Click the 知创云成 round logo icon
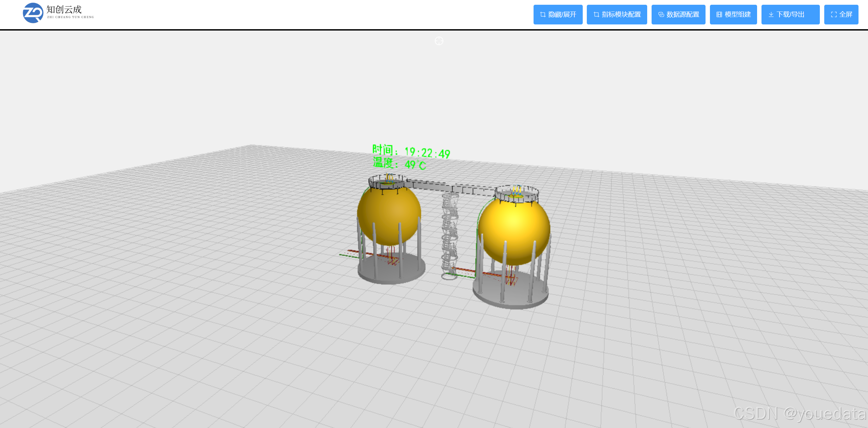This screenshot has height=428, width=868. 33,13
